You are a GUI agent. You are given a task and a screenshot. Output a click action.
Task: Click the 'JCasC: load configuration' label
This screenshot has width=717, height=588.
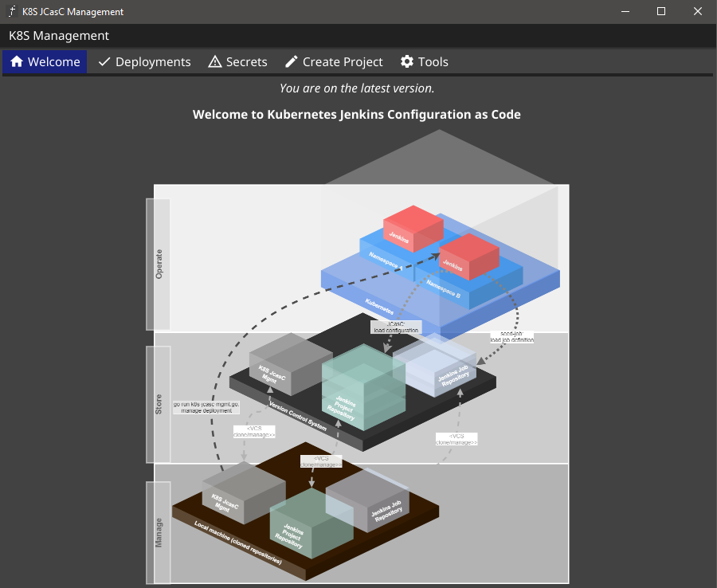click(396, 327)
